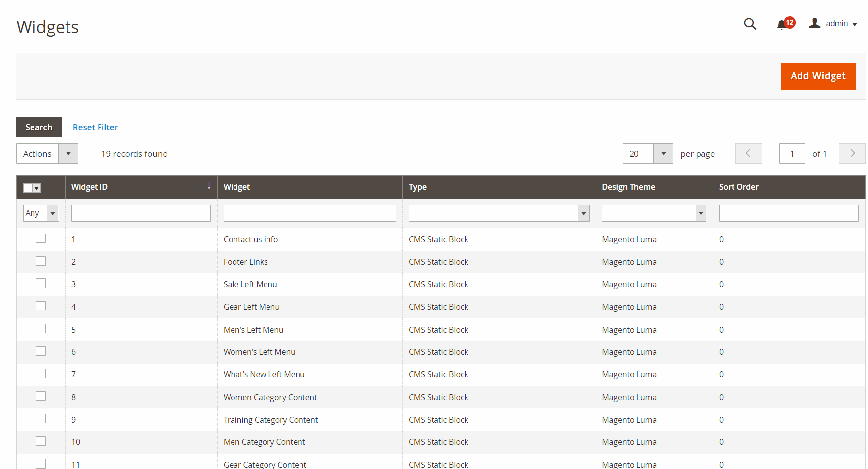Open the notifications bell icon

(782, 24)
